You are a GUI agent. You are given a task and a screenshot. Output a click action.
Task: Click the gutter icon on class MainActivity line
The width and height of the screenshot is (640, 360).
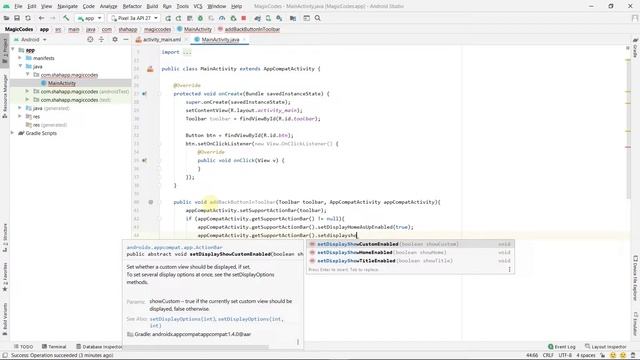(150, 69)
